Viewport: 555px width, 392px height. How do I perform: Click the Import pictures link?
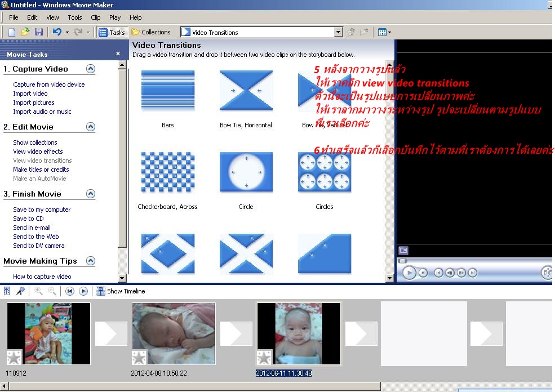[34, 103]
